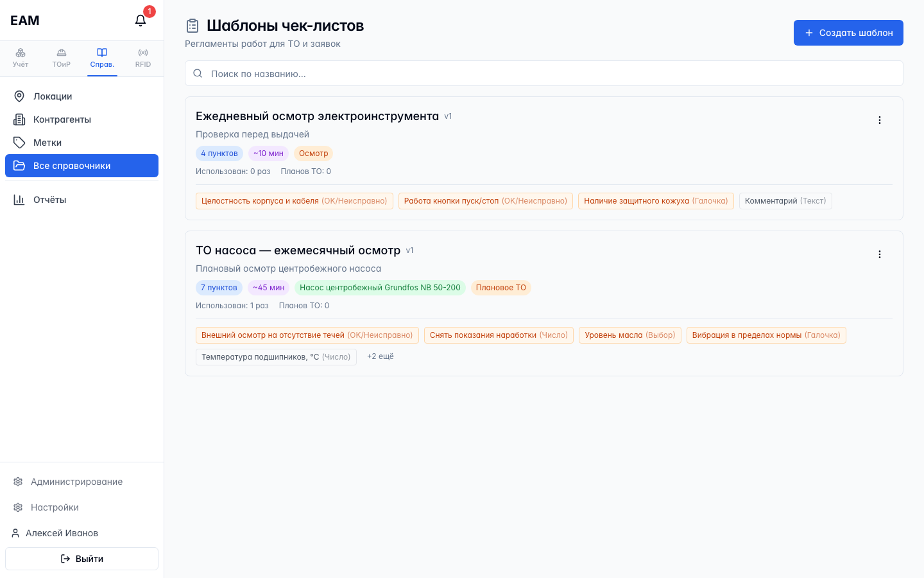924x578 pixels.
Task: Click the Создать шаблон button
Action: coord(848,33)
